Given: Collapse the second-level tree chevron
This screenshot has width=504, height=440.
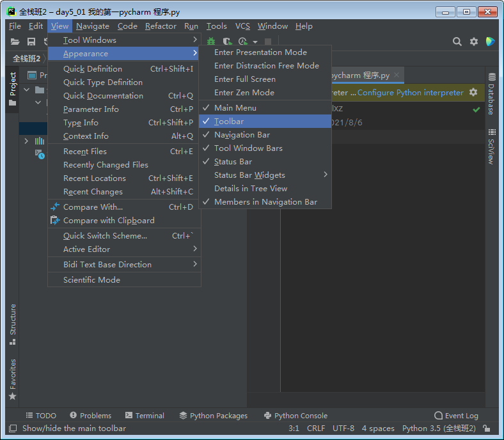Looking at the screenshot, I should tap(38, 102).
